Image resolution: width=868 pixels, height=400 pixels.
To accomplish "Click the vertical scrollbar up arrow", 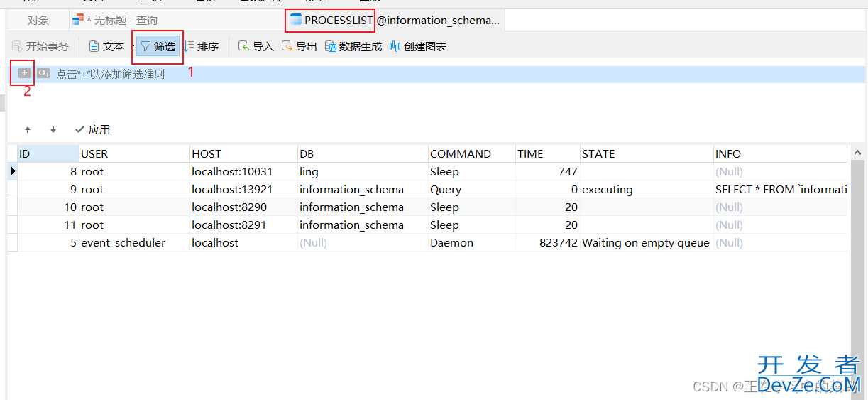I will click(x=858, y=153).
